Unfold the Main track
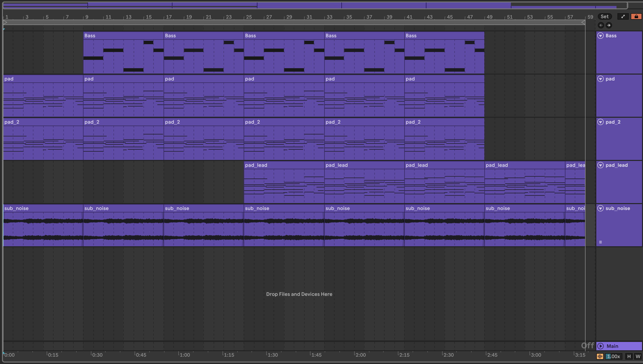 click(x=601, y=346)
